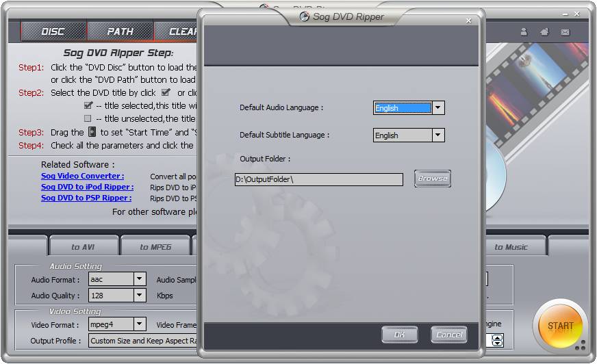Screen dimensions: 597x364
Task: Click the orange START button
Action: tap(560, 326)
